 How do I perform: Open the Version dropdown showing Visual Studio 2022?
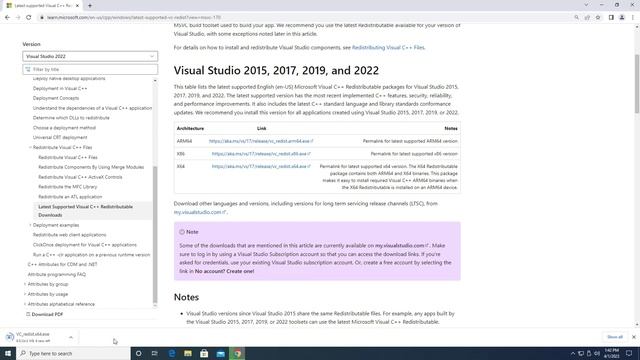90,56
